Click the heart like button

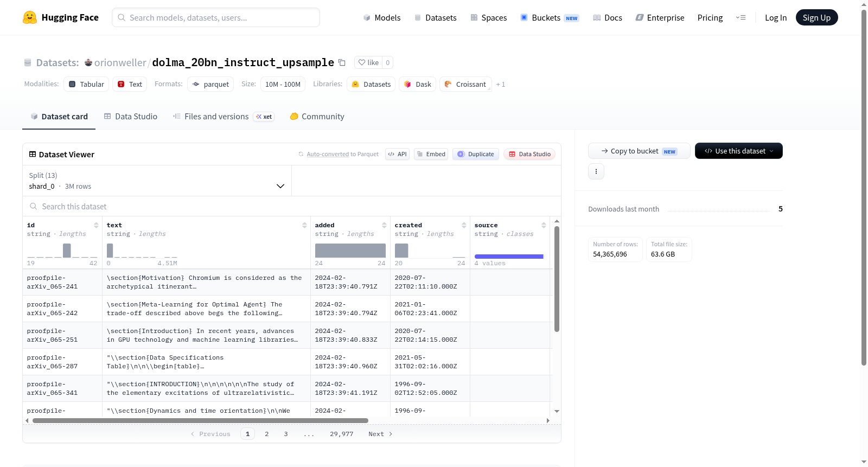(368, 62)
